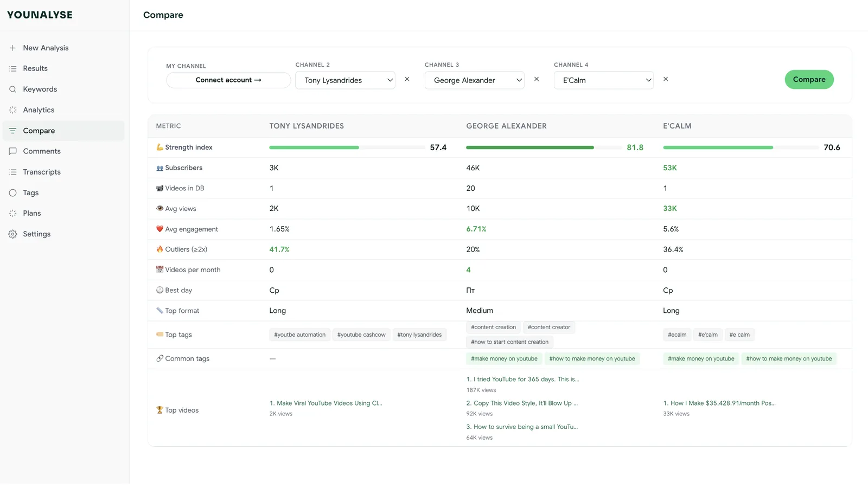Open 'Make Viral YouTube Videos' video link
The image size is (868, 488).
point(326,403)
